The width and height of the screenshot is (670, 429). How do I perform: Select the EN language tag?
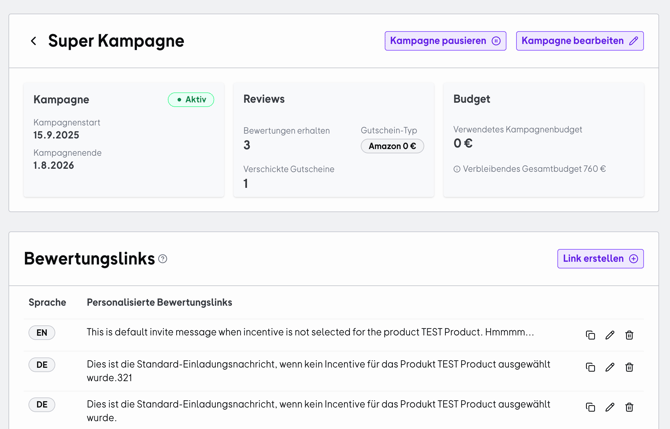pos(42,333)
